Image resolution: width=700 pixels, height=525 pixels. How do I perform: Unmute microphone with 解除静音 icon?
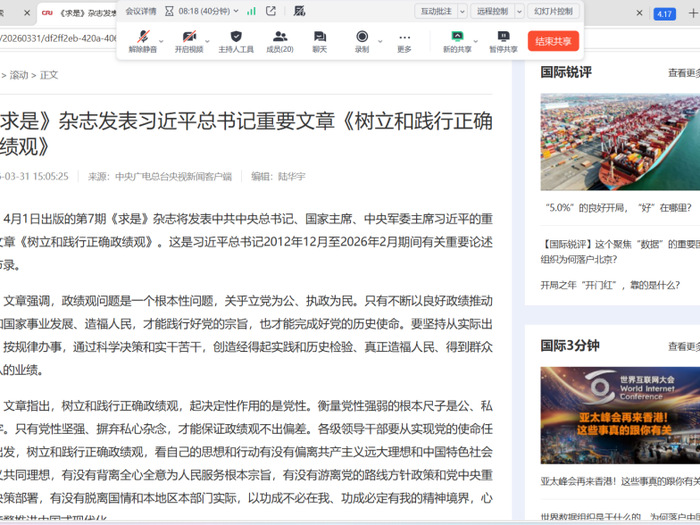tap(143, 40)
